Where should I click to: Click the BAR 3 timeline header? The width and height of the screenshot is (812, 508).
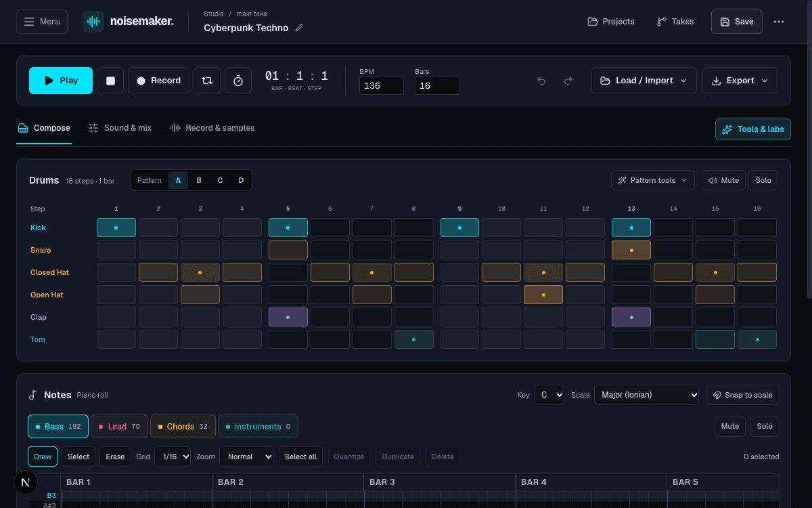click(440, 482)
